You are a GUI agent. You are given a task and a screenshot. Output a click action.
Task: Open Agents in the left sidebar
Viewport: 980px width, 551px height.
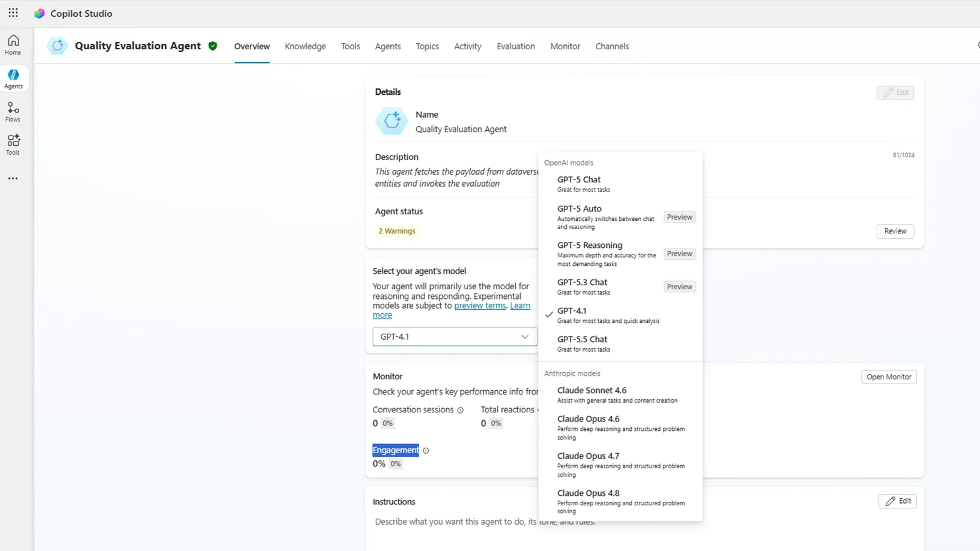click(x=13, y=79)
